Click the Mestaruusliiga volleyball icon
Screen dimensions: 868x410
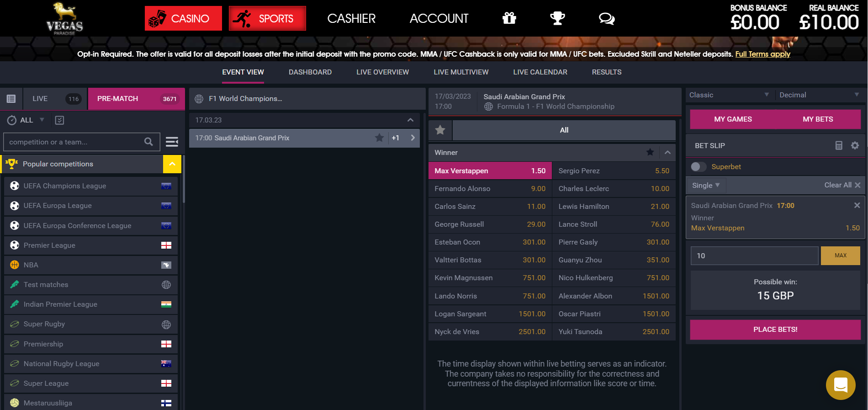pyautogui.click(x=15, y=403)
